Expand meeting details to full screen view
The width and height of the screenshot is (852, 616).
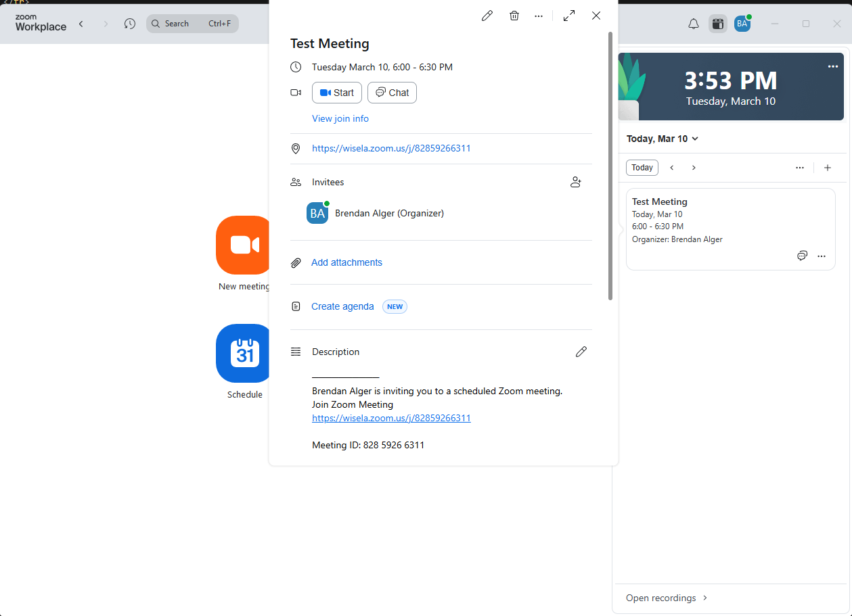tap(569, 15)
